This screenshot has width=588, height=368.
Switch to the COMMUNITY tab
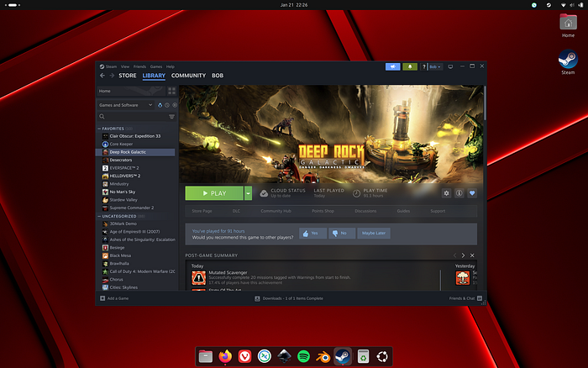tap(188, 76)
